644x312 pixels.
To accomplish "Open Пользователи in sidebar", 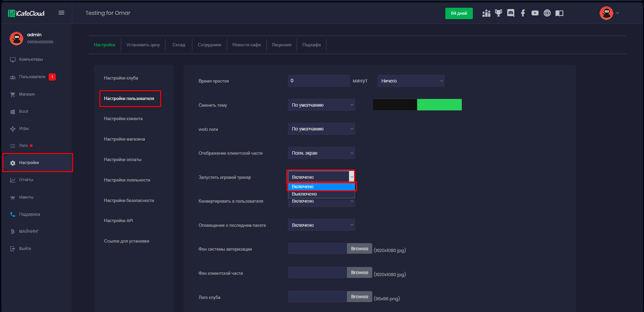I will (32, 77).
